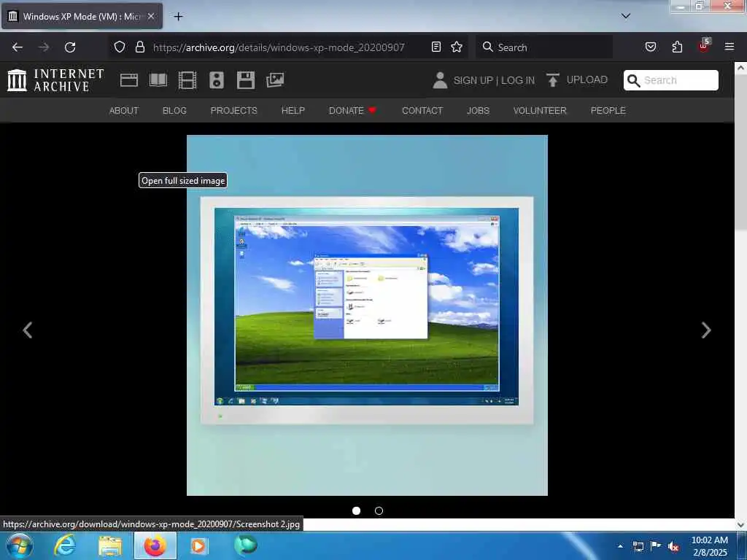Toggle reader view in address bar
747x560 pixels.
[436, 47]
